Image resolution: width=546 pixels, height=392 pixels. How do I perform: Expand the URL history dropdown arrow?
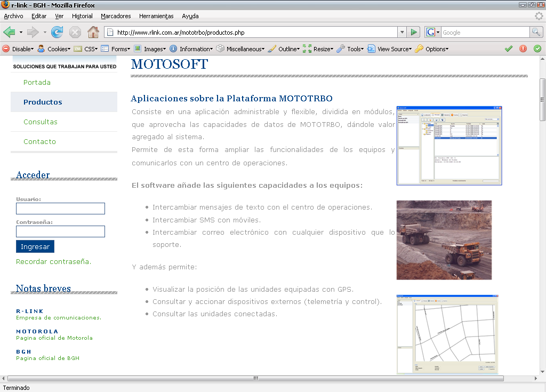pyautogui.click(x=402, y=33)
